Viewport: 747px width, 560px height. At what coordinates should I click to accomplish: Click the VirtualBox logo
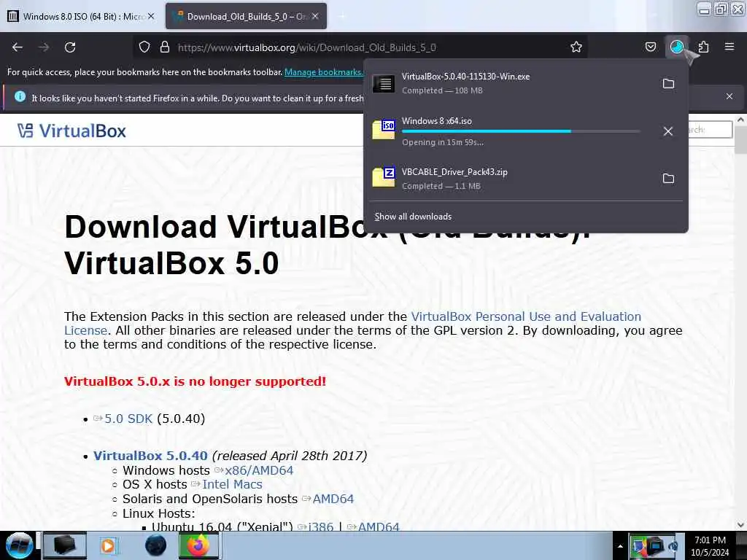(71, 131)
